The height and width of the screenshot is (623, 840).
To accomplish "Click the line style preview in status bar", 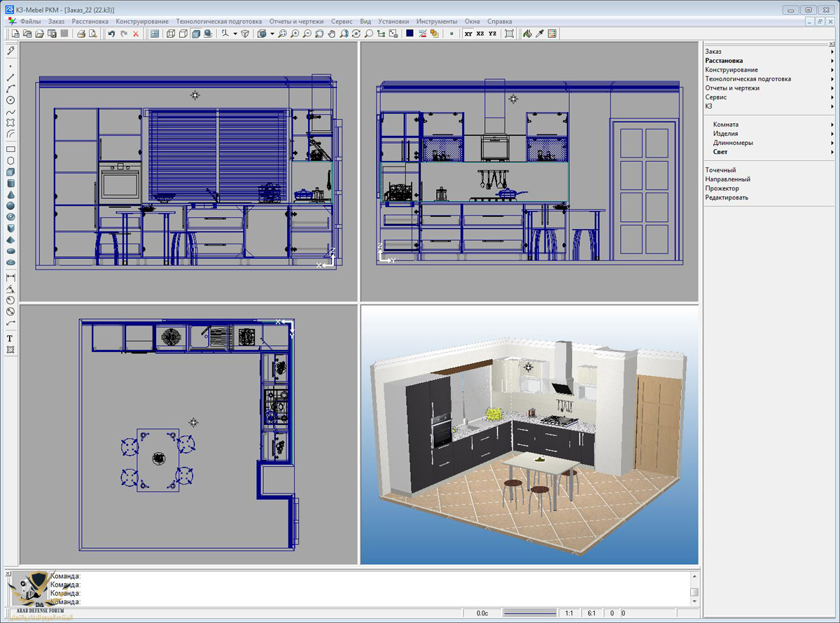I will pos(529,613).
